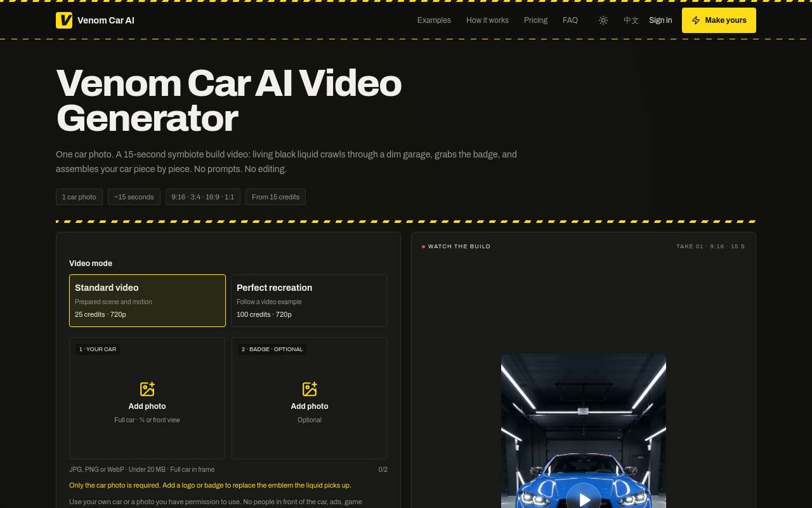Click the "~15 seconds" tag
This screenshot has width=812, height=508.
(134, 197)
